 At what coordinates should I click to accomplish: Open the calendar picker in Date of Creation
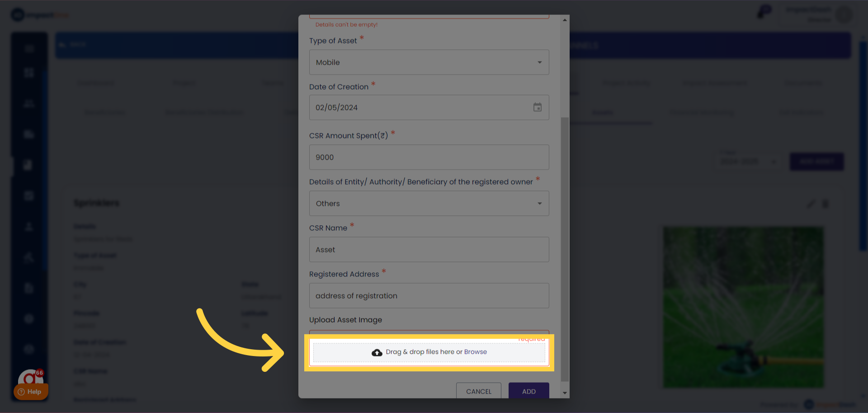coord(537,107)
